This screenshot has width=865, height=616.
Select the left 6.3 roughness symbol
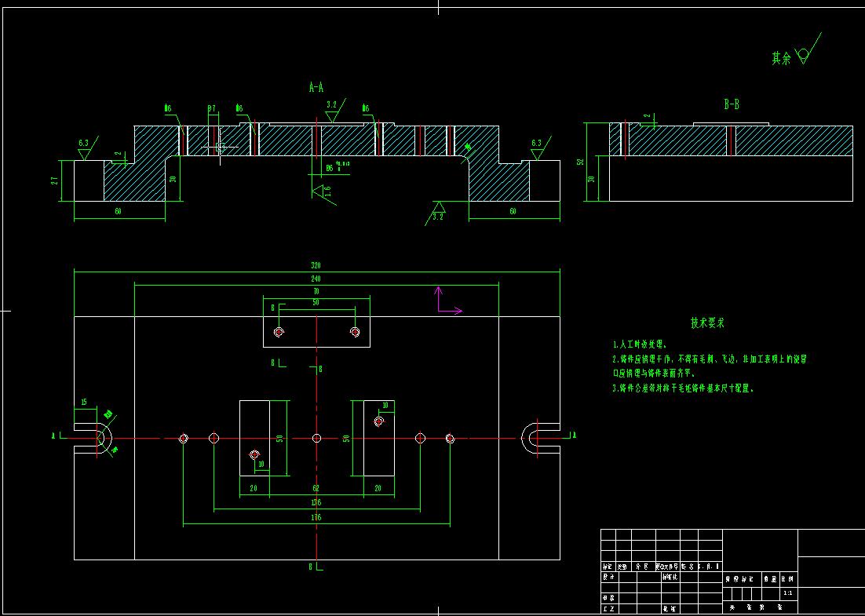coord(86,148)
